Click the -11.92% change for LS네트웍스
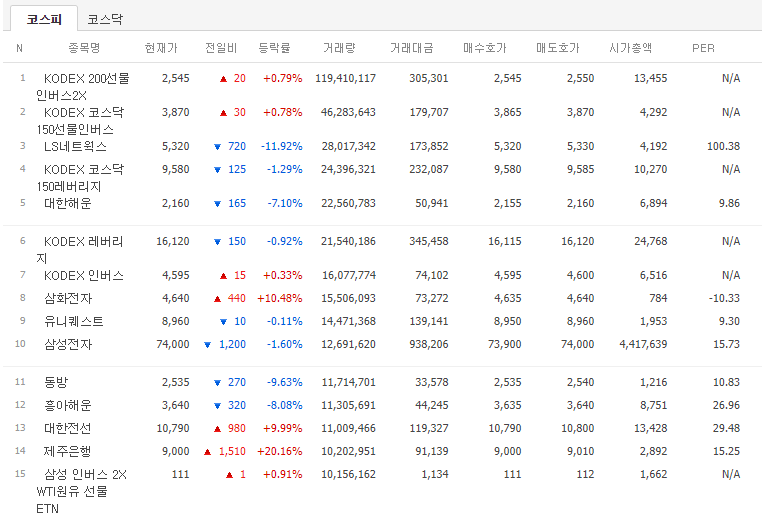 point(281,146)
